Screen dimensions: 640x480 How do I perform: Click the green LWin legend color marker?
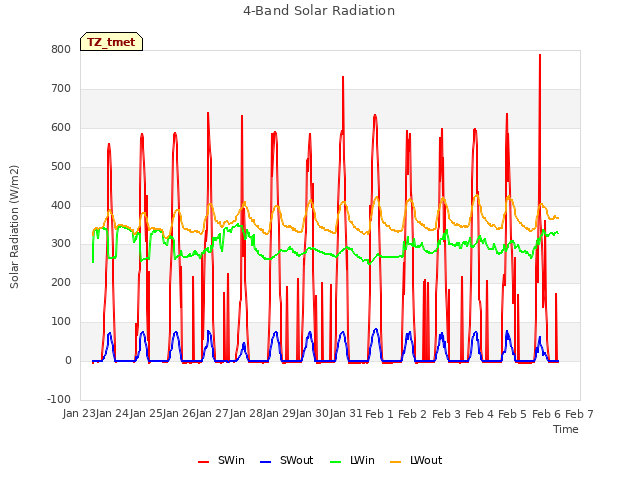(336, 462)
